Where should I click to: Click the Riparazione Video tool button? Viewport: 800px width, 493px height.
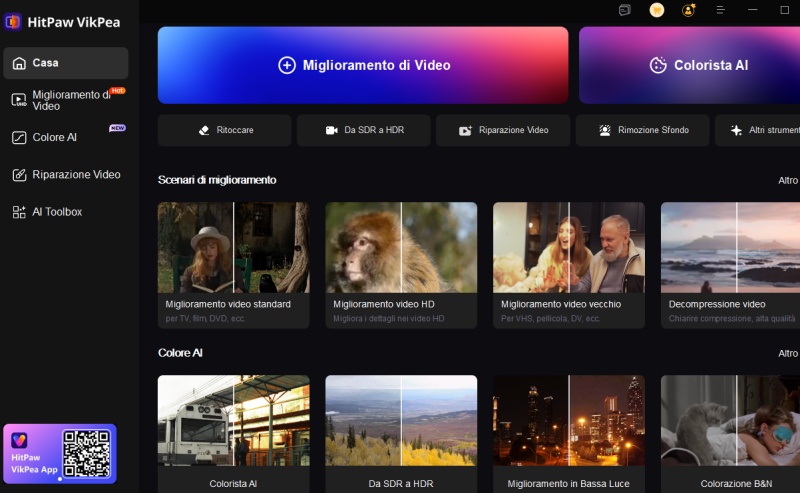click(503, 130)
